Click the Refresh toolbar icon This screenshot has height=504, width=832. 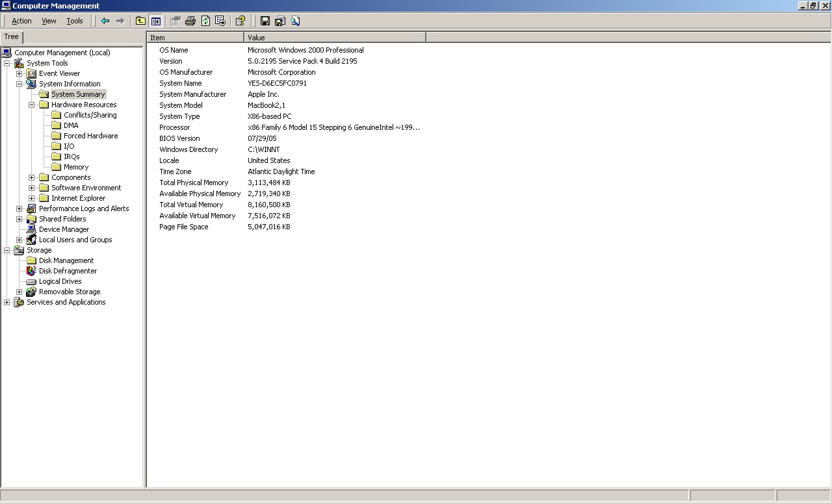click(x=205, y=21)
